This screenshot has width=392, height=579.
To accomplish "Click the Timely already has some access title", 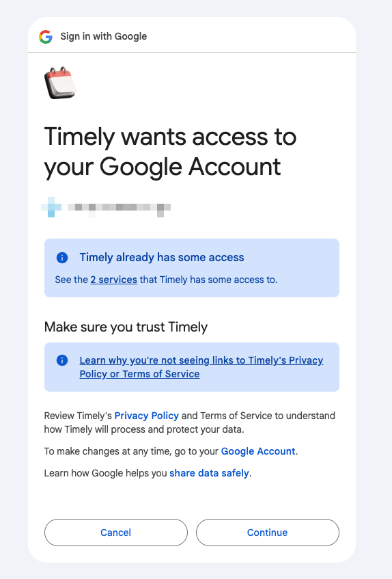I will pos(162,258).
